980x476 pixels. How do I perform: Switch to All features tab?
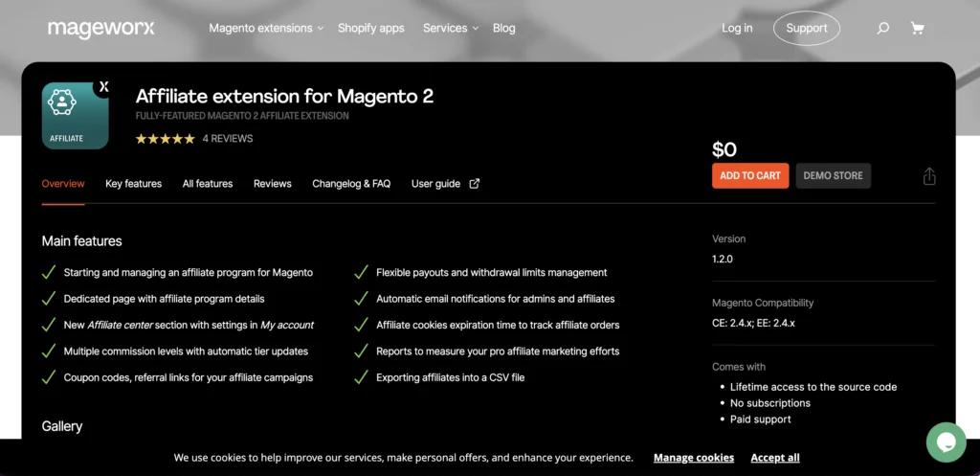[208, 183]
